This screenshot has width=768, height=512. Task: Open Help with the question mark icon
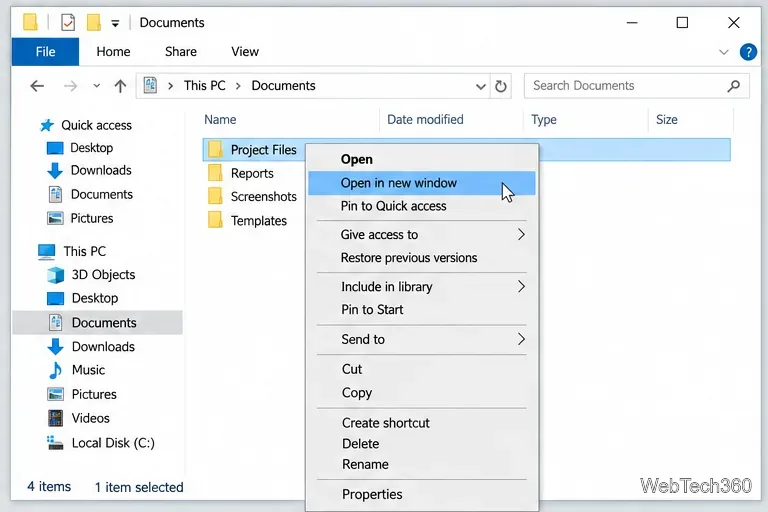748,52
